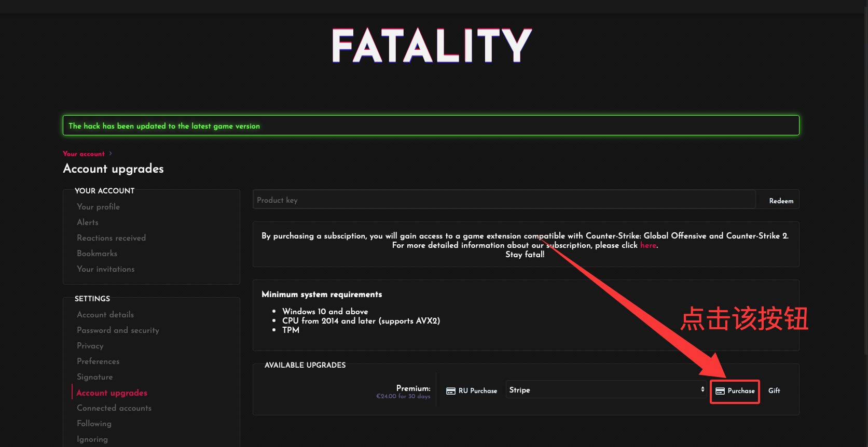The width and height of the screenshot is (868, 447).
Task: Click the Gift button
Action: click(774, 391)
